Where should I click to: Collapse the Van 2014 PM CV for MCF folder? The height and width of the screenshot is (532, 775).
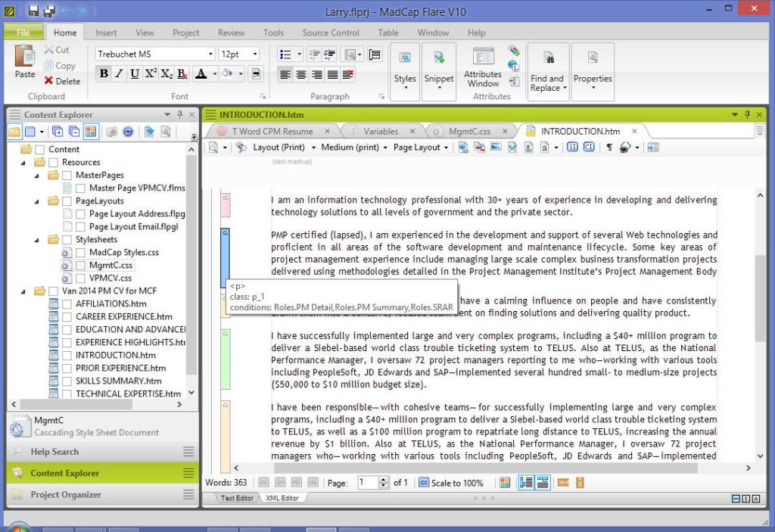pos(23,291)
